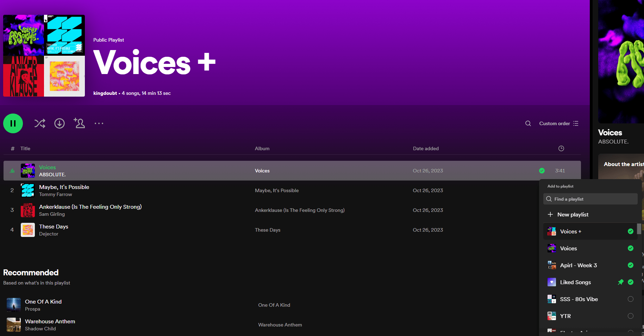The image size is (644, 336).
Task: Select the recommended track Warehouse Anthem
Action: 50,321
